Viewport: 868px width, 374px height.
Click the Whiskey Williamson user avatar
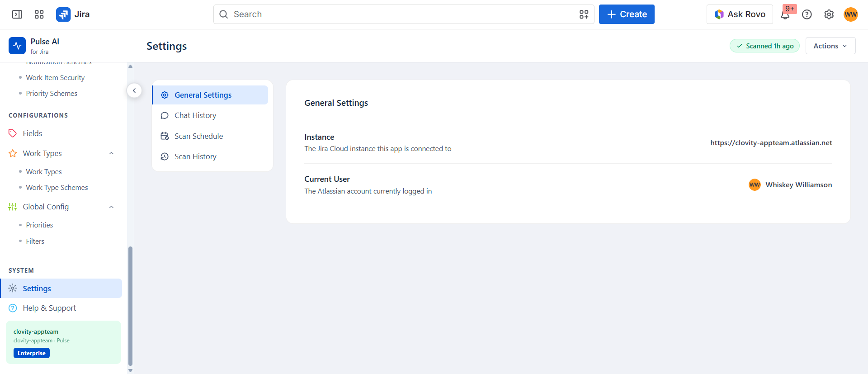[x=755, y=185]
